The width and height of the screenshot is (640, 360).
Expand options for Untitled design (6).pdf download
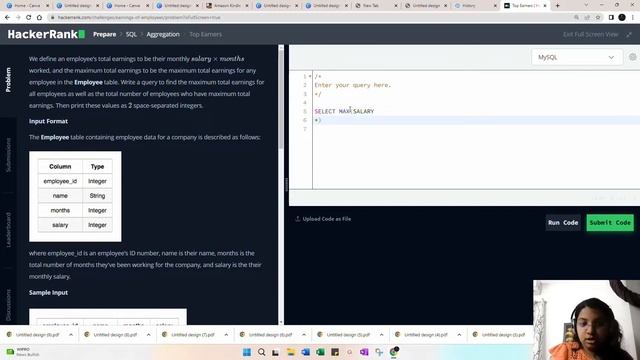pyautogui.click(x=304, y=335)
